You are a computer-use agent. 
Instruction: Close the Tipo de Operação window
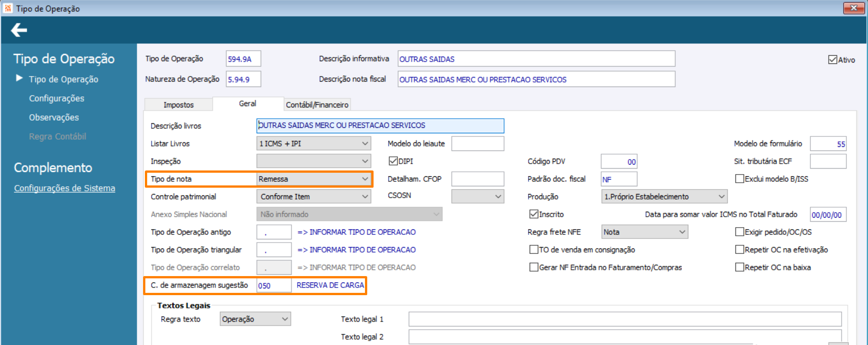[854, 8]
